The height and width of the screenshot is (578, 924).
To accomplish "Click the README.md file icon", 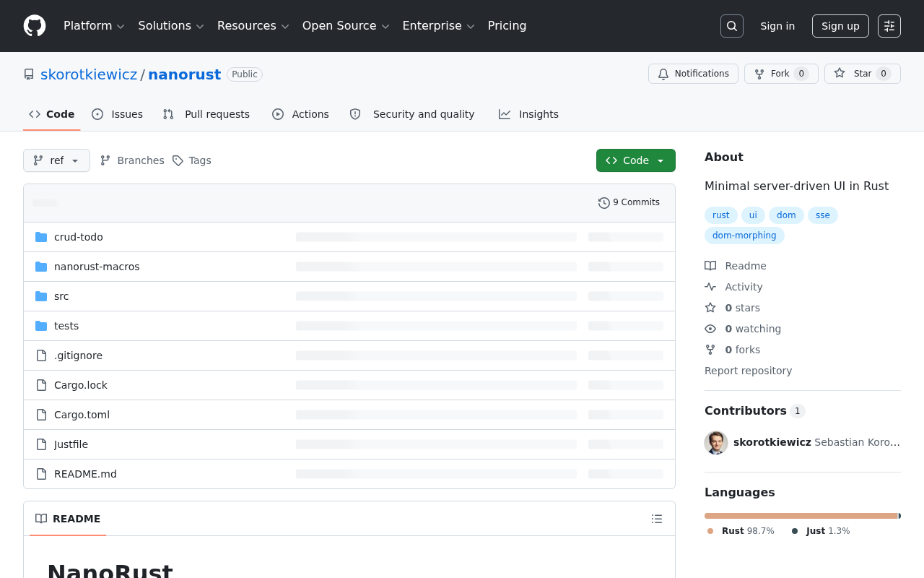I will [41, 474].
